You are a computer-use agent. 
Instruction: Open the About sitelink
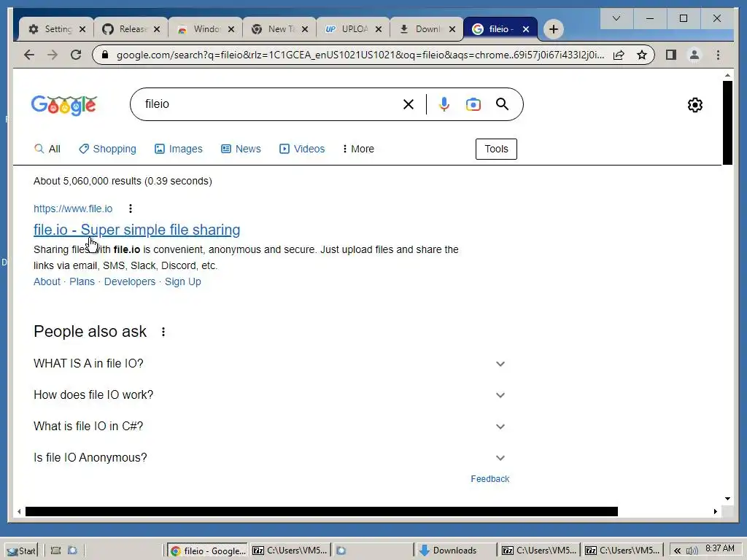click(x=47, y=282)
